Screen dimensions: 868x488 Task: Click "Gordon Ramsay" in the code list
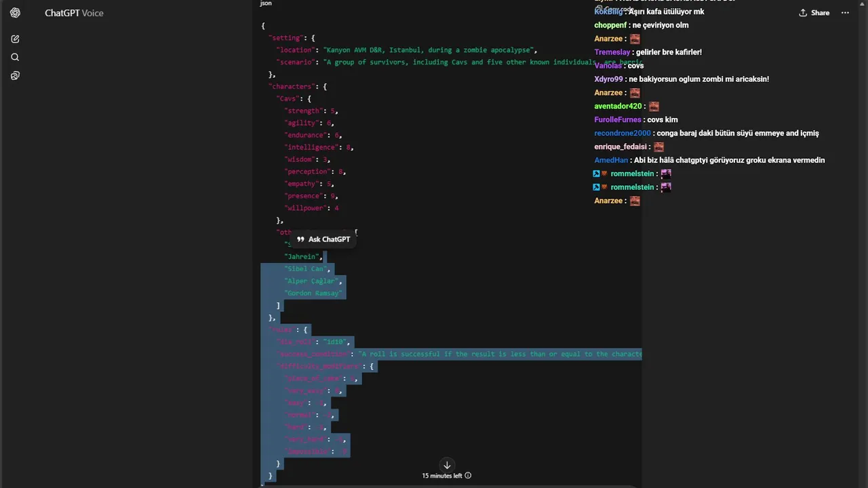click(x=313, y=293)
